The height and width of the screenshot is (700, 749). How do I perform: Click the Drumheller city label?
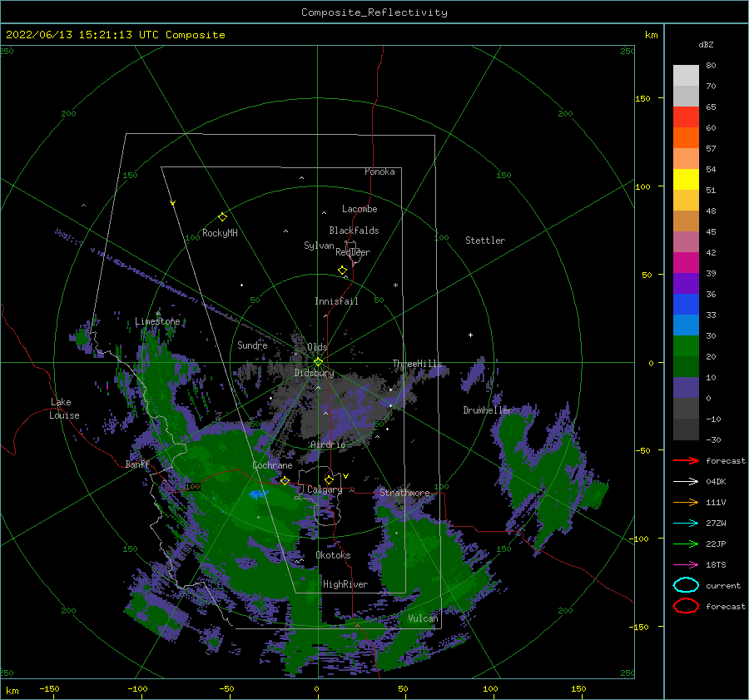(488, 410)
